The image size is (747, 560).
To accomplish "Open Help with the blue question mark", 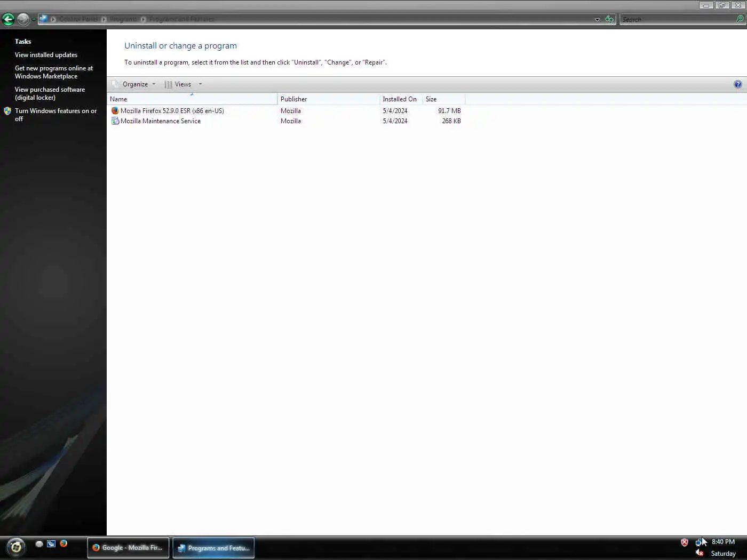I will (x=737, y=84).
